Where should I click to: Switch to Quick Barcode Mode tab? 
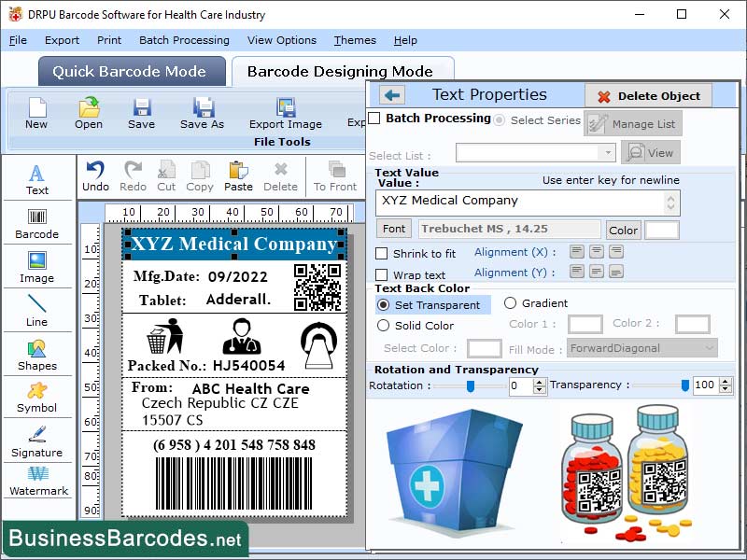click(131, 71)
